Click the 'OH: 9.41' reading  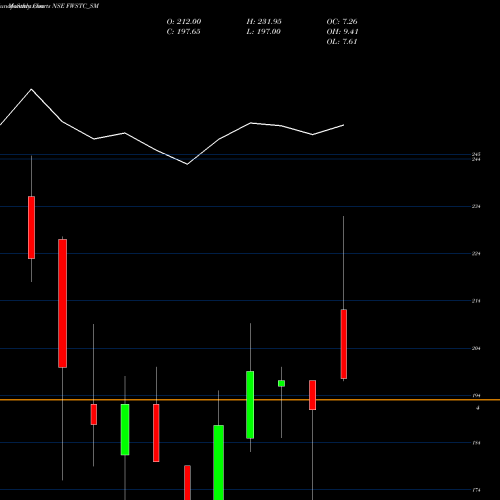click(342, 32)
